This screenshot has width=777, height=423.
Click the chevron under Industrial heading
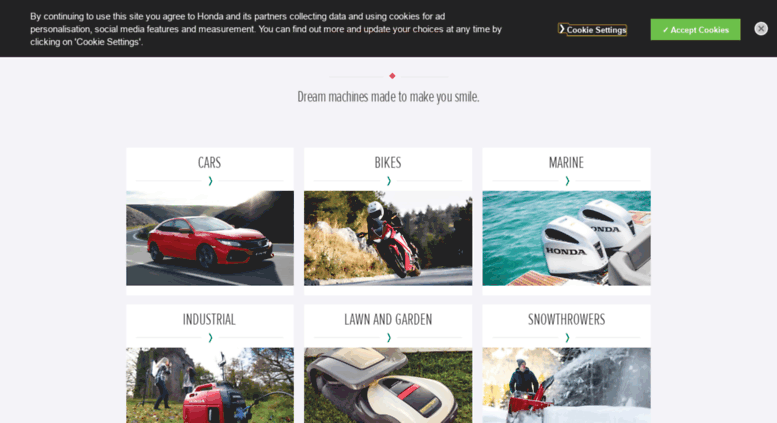pos(210,337)
